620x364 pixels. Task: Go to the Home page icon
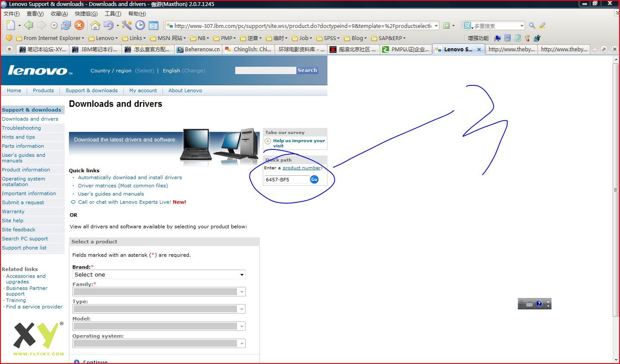(x=95, y=25)
